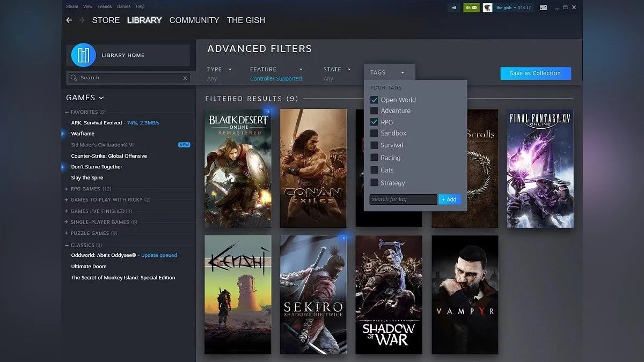This screenshot has height=362, width=644.
Task: Open the Feature filter dropdown
Action: point(276,70)
